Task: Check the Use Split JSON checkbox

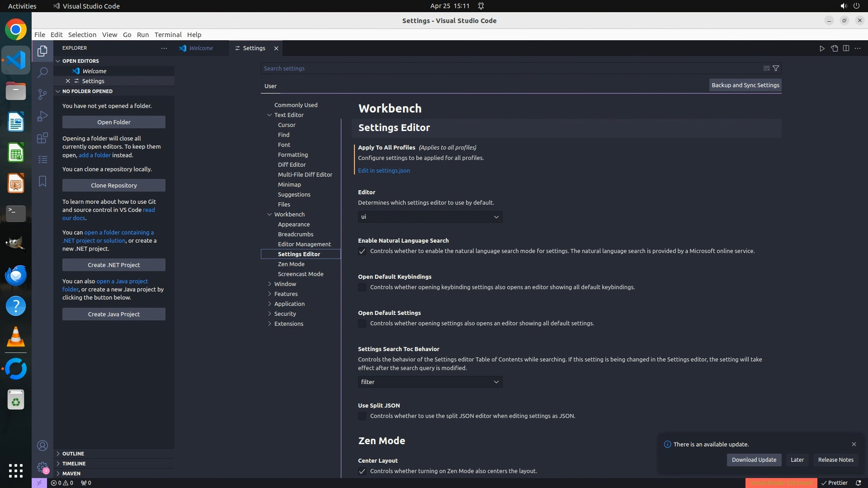Action: pos(362,416)
